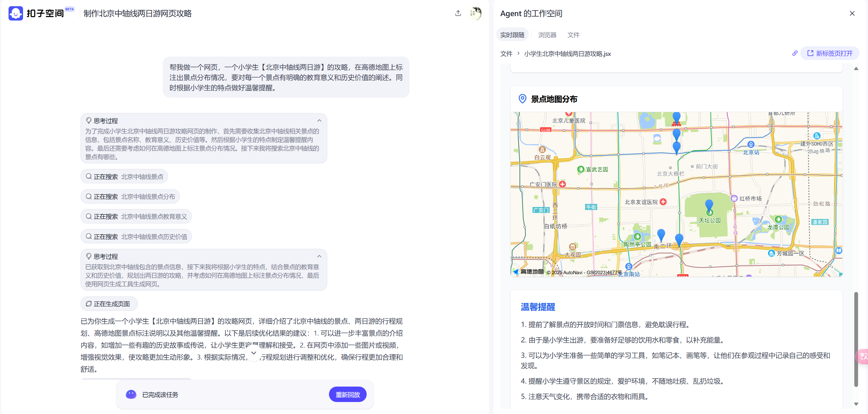This screenshot has width=868, height=414.
Task: Click the user prompt message bubble
Action: point(286,77)
